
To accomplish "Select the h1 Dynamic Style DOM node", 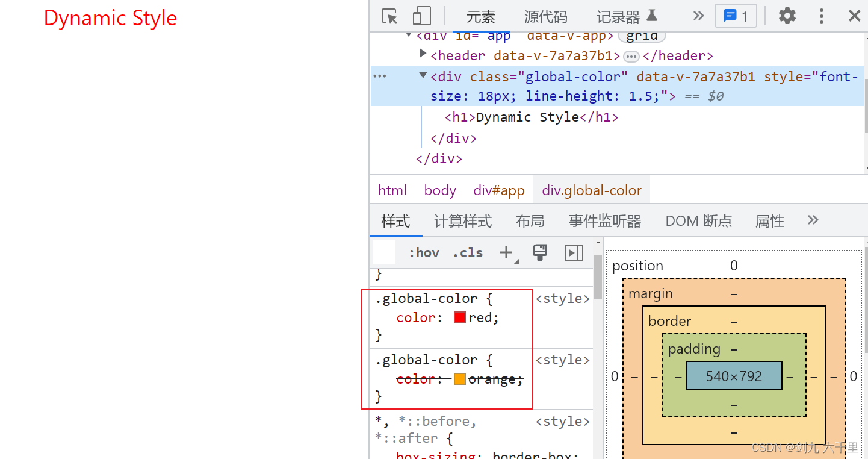I will 532,117.
